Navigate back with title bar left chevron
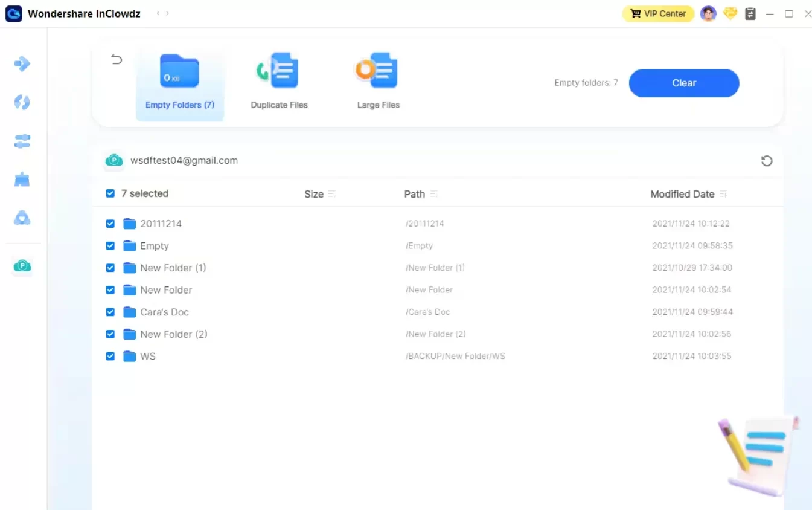812x510 pixels. click(x=158, y=13)
